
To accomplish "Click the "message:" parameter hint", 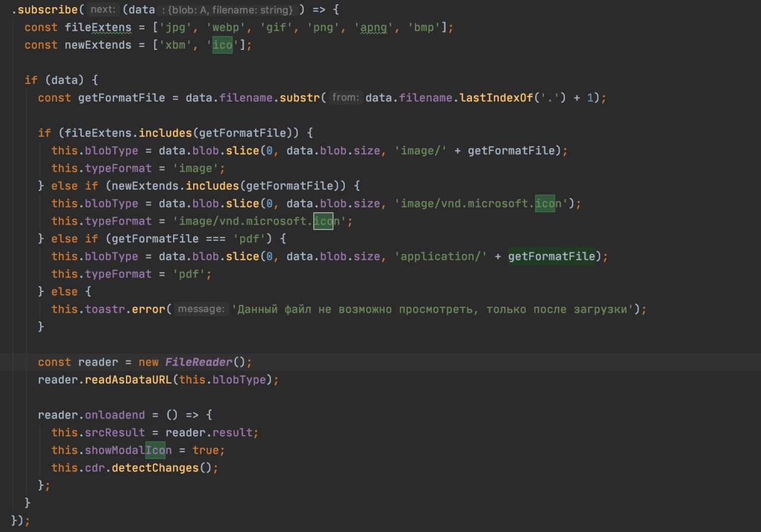I will click(202, 309).
